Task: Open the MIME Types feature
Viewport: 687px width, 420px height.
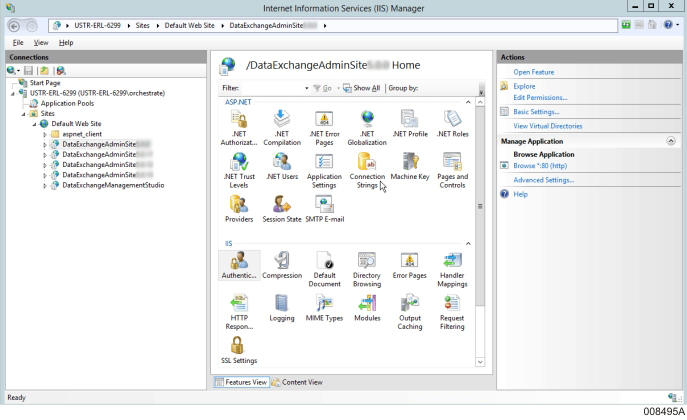Action: point(324,308)
